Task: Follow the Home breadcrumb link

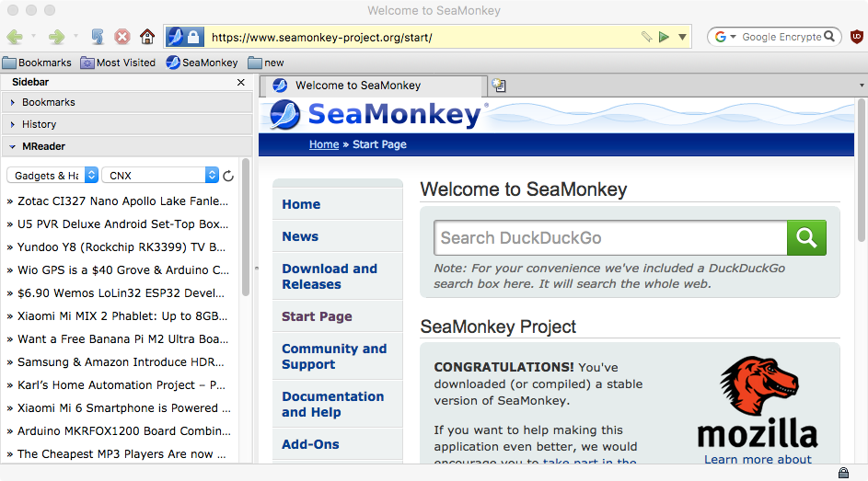Action: coord(324,144)
